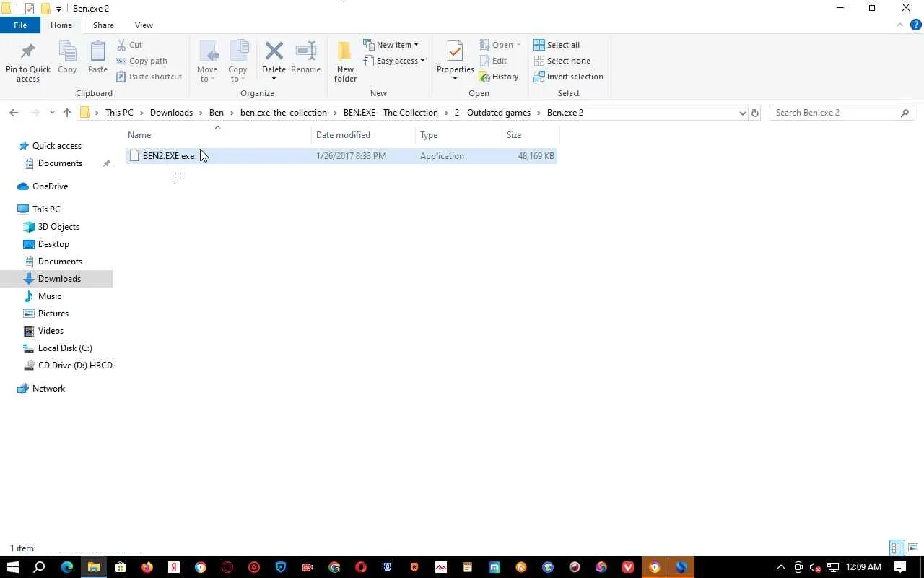Open the Customize Quick Access Toolbar dropdown

(x=58, y=9)
